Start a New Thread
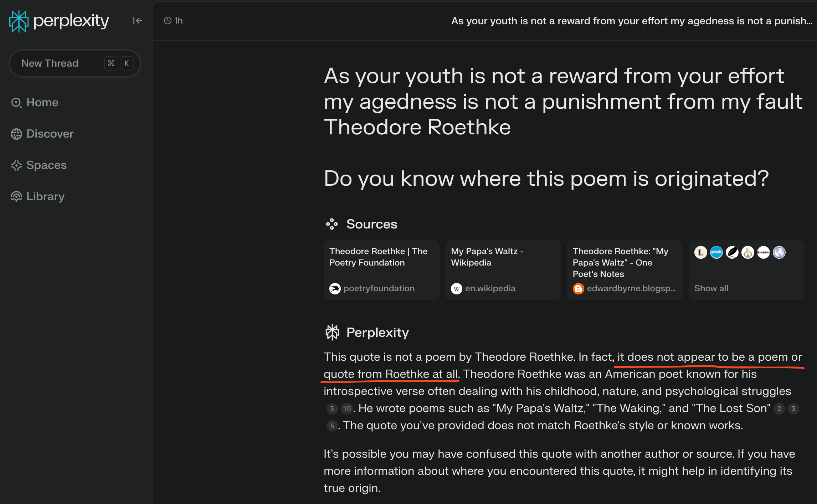Screen dimensions: 817x504 click(x=75, y=63)
